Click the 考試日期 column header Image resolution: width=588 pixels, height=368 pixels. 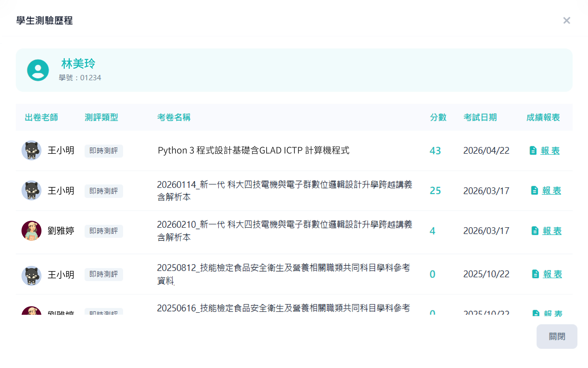point(480,117)
